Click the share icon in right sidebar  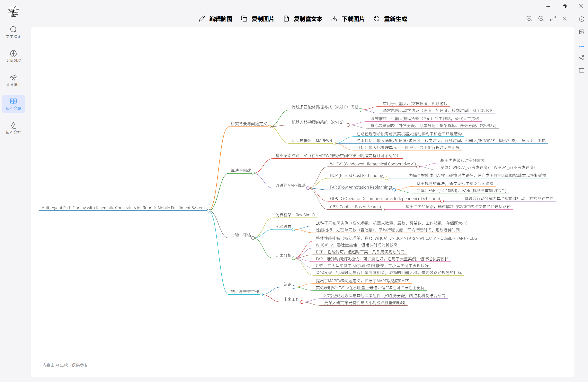pos(582,58)
